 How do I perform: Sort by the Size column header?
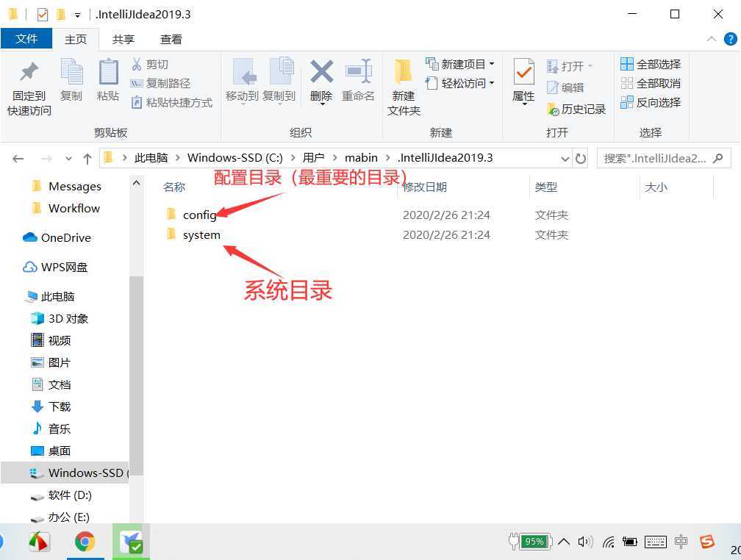tap(656, 187)
